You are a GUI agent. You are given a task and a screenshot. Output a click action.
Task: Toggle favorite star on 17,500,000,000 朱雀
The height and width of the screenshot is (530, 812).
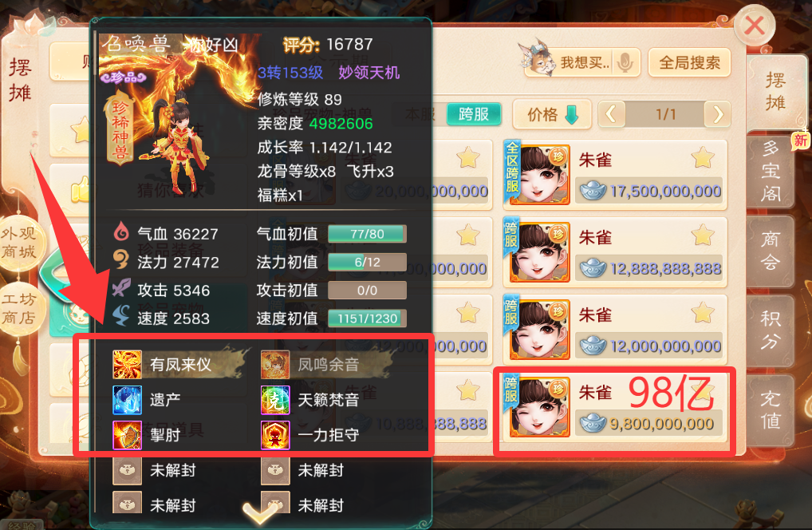click(x=703, y=157)
